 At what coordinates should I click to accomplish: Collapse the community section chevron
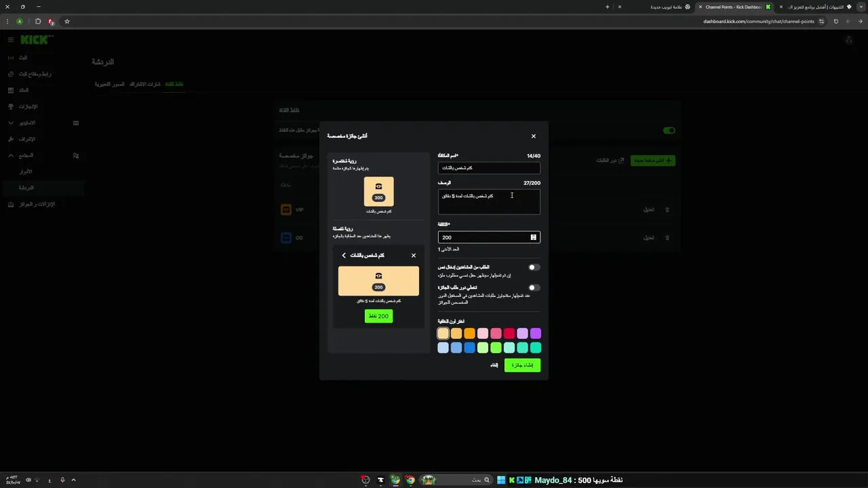click(11, 155)
